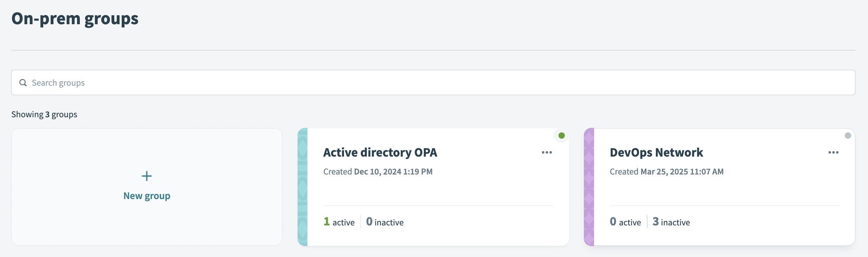
Task: Click gray status dot on DevOps Network
Action: (x=848, y=136)
